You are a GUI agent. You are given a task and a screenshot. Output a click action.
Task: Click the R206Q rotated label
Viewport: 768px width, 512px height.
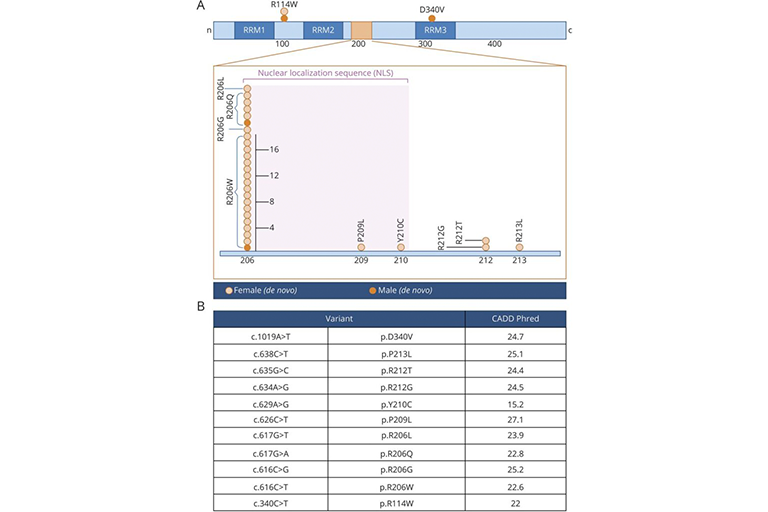click(x=229, y=107)
